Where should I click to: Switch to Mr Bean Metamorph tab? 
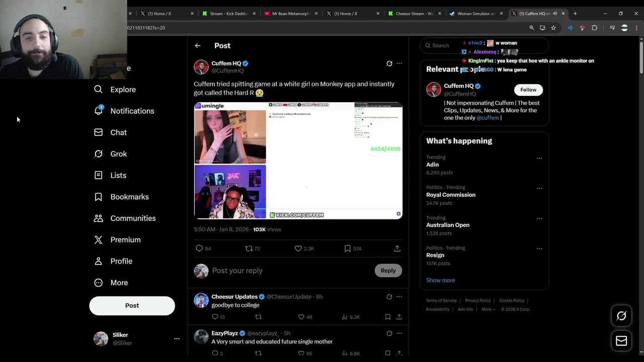pos(291,14)
